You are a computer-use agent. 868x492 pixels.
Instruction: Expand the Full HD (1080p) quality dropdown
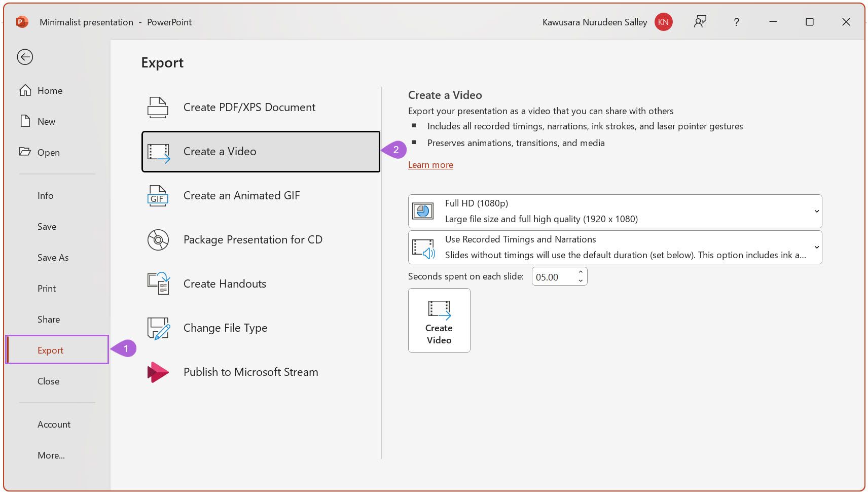point(816,212)
